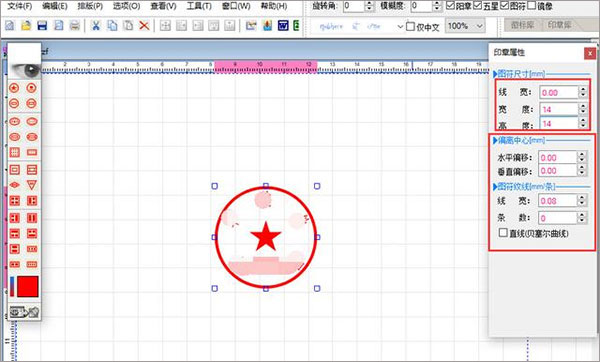
Task: Open the 工具(T) menu
Action: pos(199,6)
